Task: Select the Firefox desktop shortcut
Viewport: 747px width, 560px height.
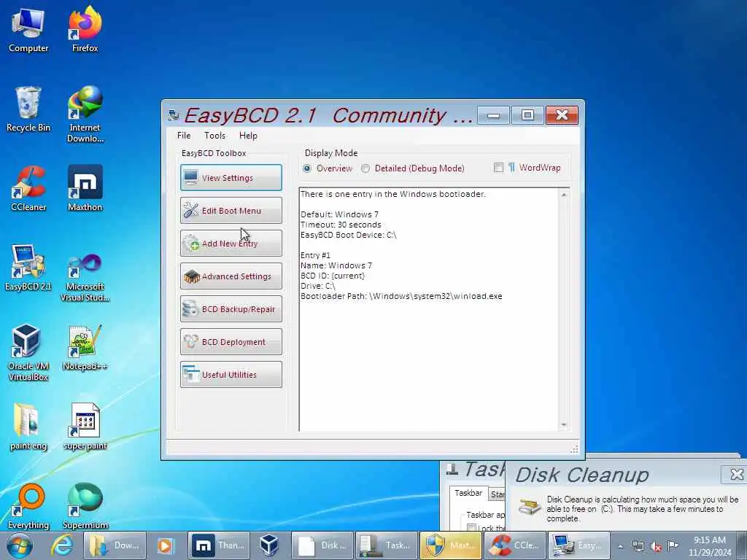Action: 85,30
